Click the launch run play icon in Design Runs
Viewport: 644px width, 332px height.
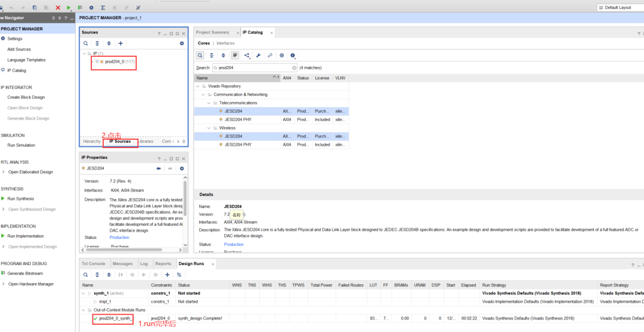pyautogui.click(x=144, y=275)
